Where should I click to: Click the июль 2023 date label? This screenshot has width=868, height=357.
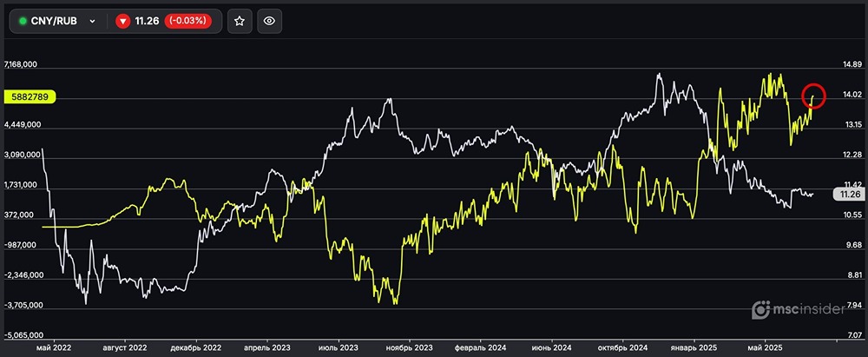[x=340, y=347]
